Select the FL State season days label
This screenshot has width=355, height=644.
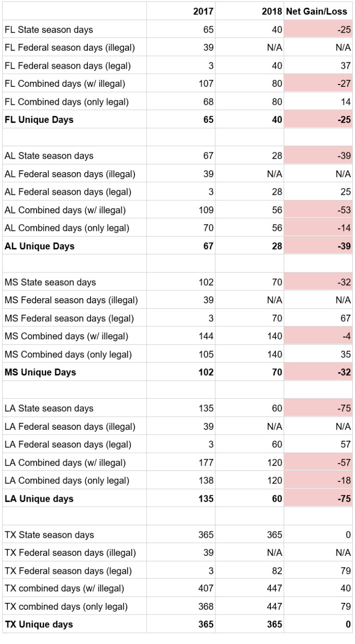[49, 30]
